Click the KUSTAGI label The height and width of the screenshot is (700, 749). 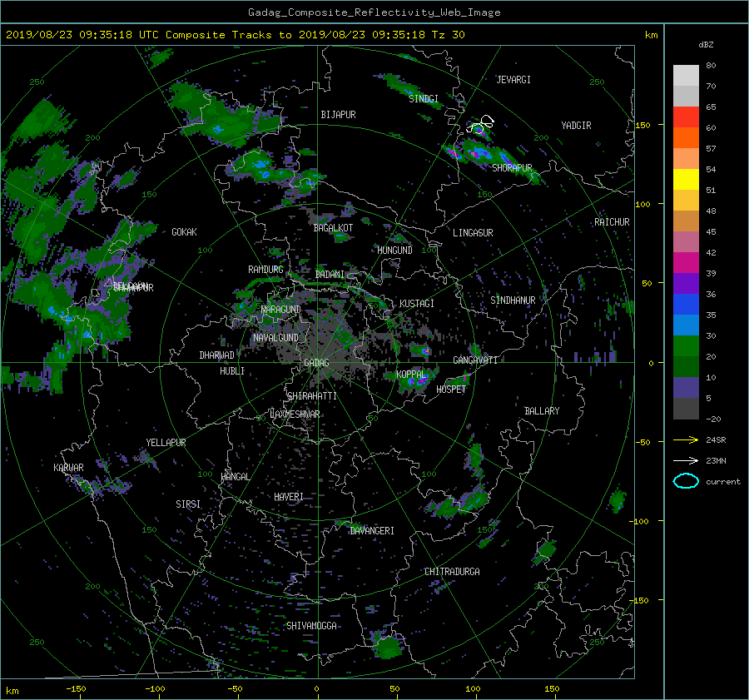(417, 304)
